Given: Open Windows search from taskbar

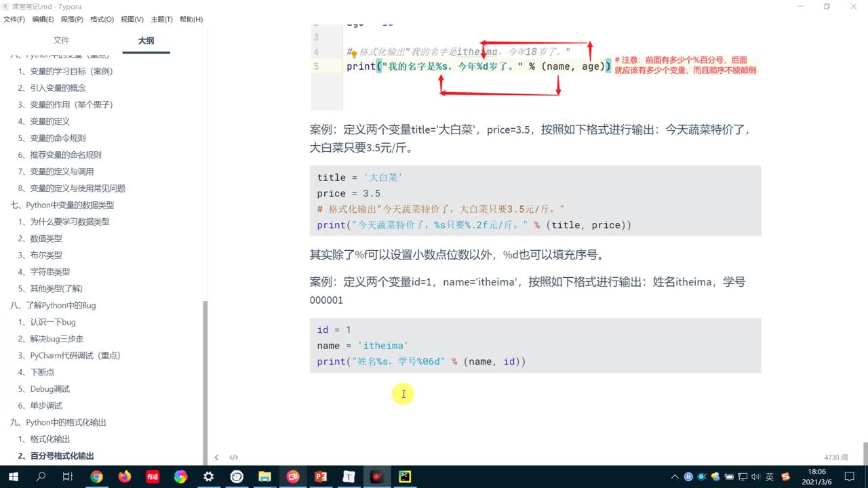Looking at the screenshot, I should click(x=41, y=476).
